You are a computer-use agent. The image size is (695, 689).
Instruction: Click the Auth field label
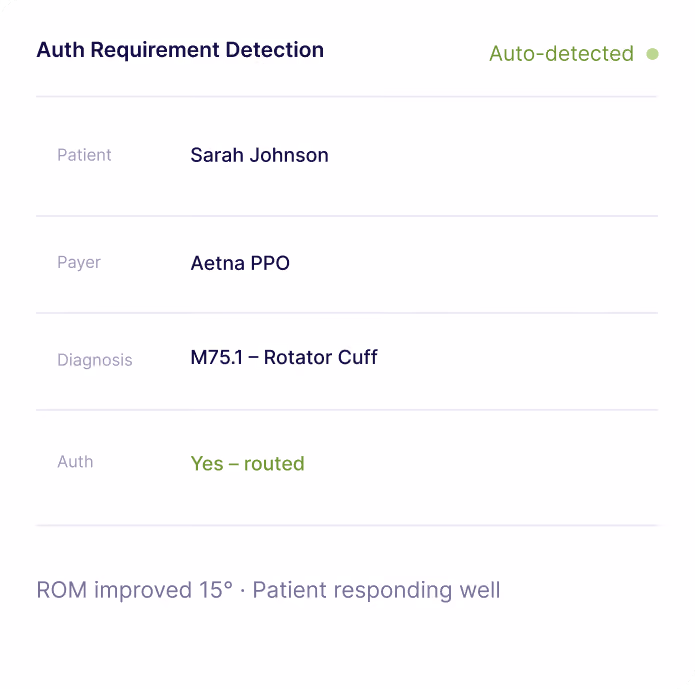coord(75,462)
